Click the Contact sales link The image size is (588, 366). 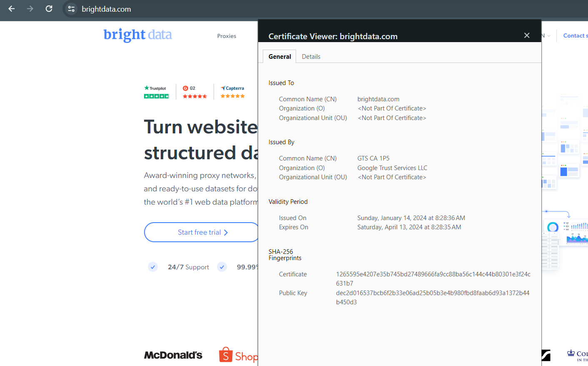pos(575,36)
